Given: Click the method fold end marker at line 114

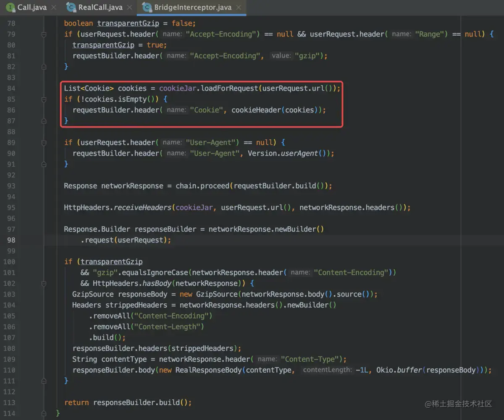Looking at the screenshot, I should (x=44, y=413).
